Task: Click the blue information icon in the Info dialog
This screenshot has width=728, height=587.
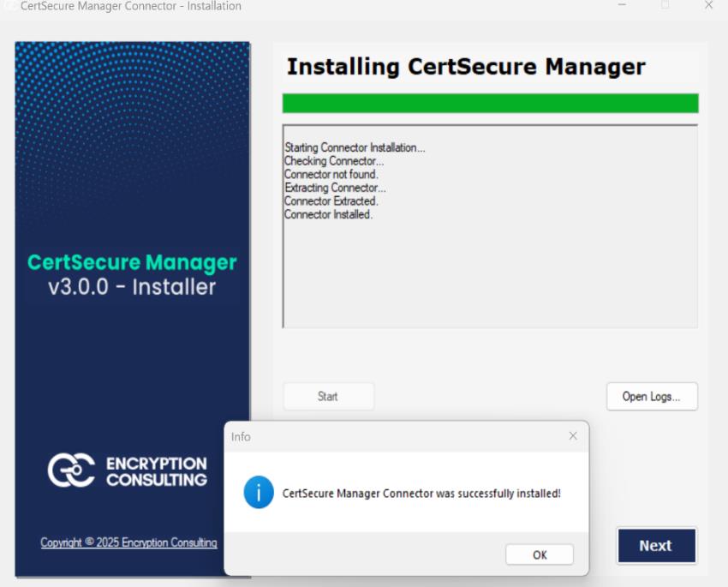Action: tap(259, 492)
